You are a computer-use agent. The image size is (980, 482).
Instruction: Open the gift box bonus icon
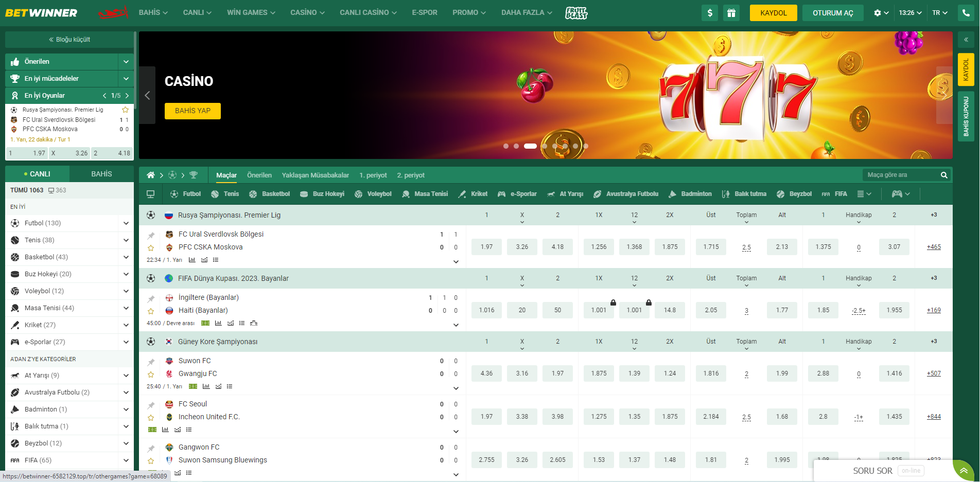[x=731, y=13]
